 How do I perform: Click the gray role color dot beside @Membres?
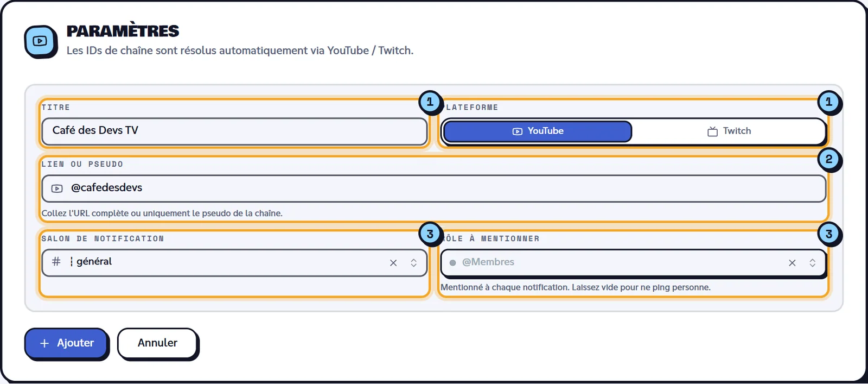pos(452,263)
